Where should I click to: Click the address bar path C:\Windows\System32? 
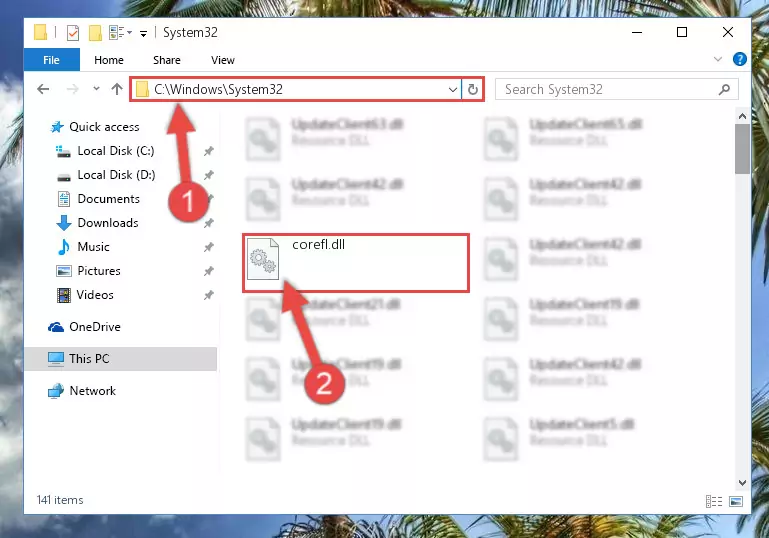click(x=218, y=89)
